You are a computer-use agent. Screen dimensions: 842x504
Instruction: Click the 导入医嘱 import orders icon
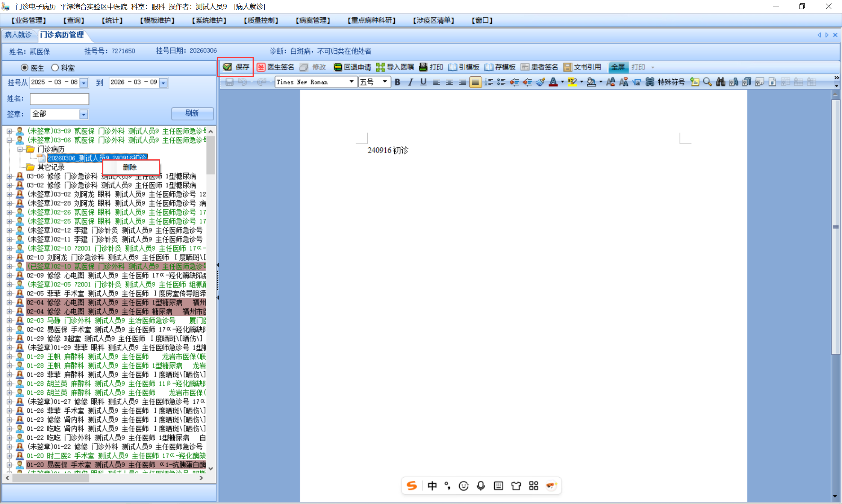point(380,67)
